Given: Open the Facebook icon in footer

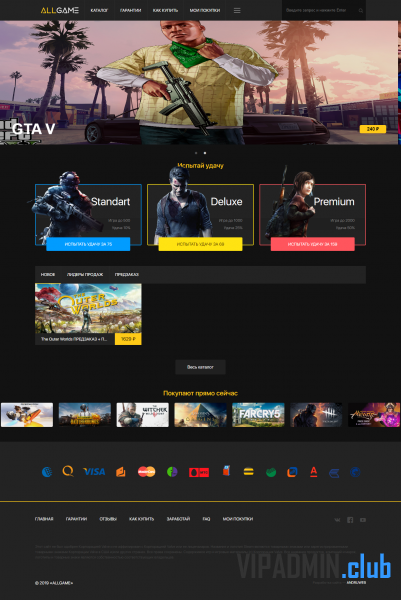Looking at the screenshot, I should tap(350, 520).
